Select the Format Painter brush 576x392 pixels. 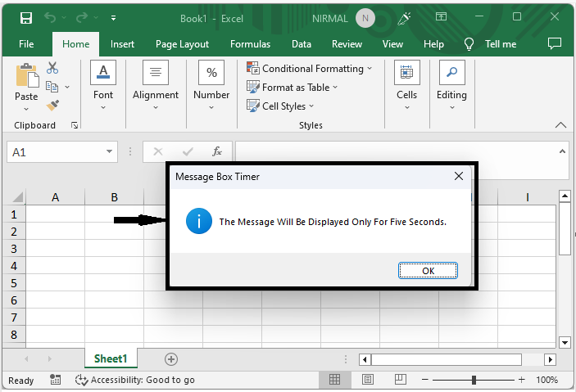[52, 106]
